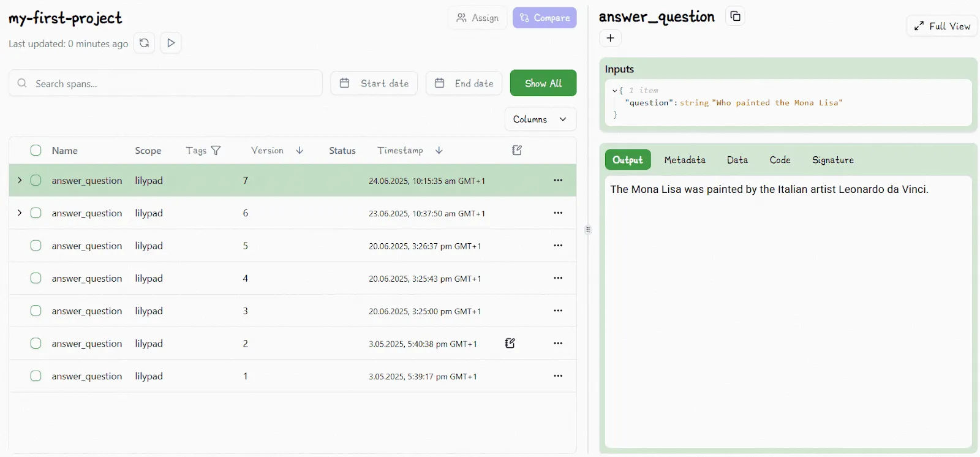
Task: Click the annotation column header icon
Action: tap(517, 151)
